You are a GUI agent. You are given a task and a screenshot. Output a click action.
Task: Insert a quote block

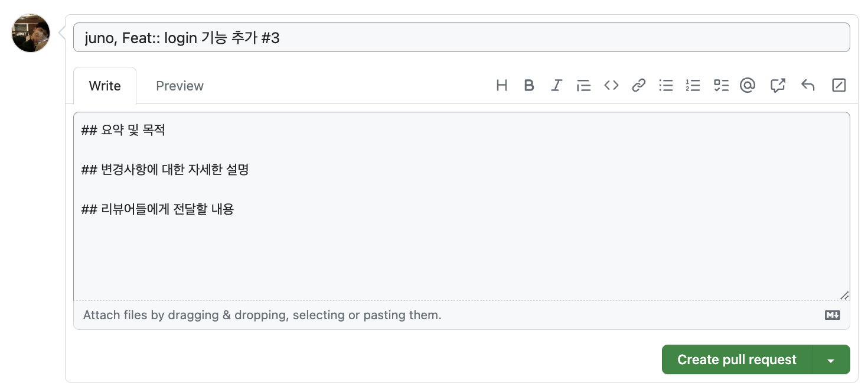[x=583, y=86]
